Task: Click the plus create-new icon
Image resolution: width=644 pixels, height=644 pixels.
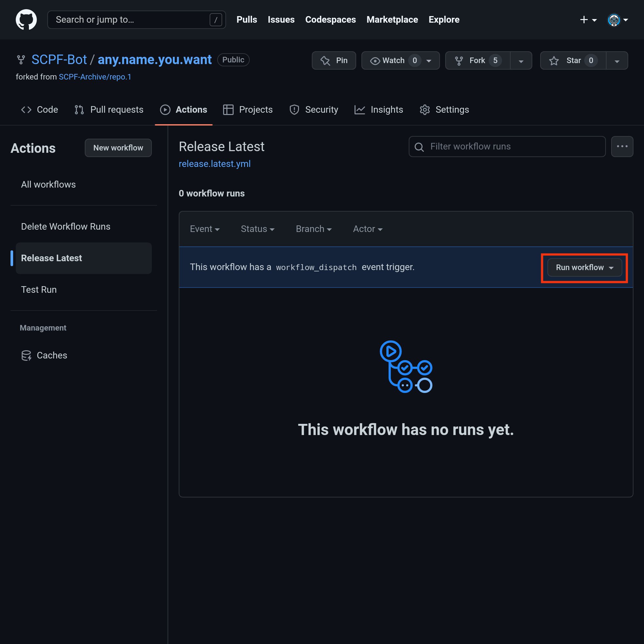Action: click(x=584, y=20)
